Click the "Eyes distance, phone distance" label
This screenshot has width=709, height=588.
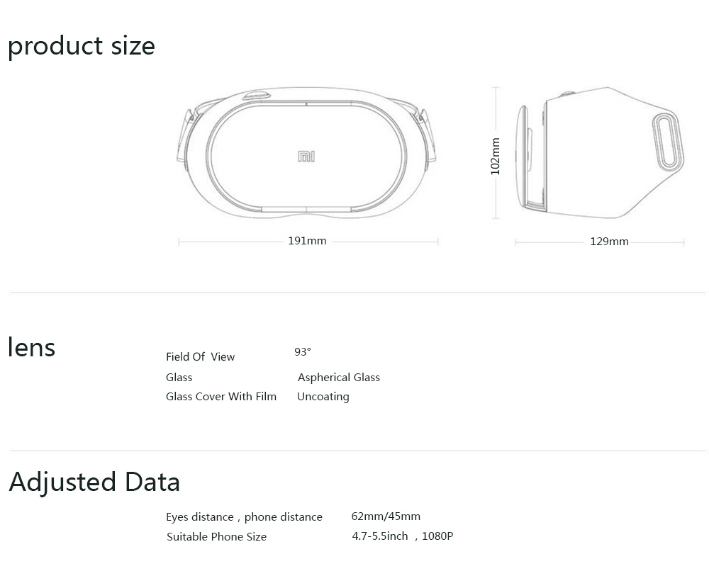tap(244, 517)
